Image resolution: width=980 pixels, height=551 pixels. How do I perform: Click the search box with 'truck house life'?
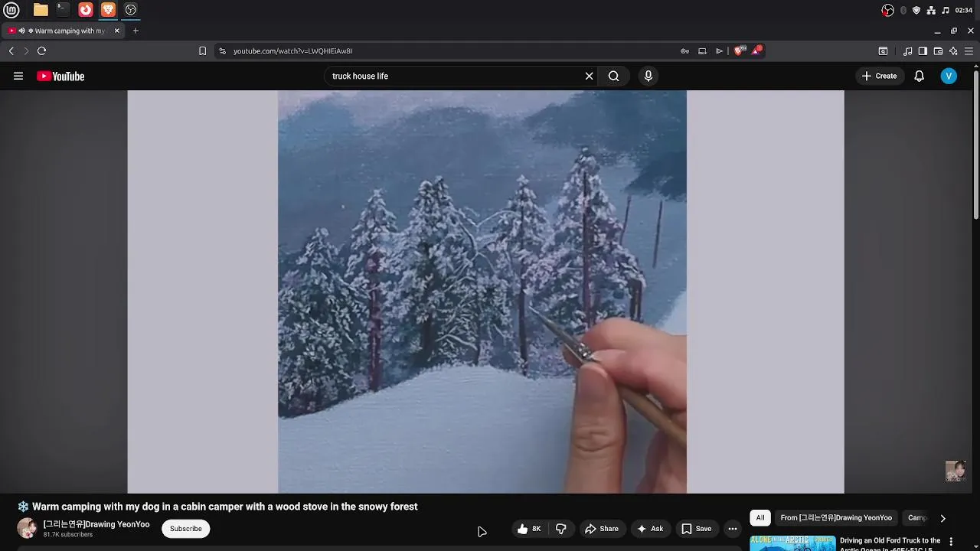(x=456, y=76)
